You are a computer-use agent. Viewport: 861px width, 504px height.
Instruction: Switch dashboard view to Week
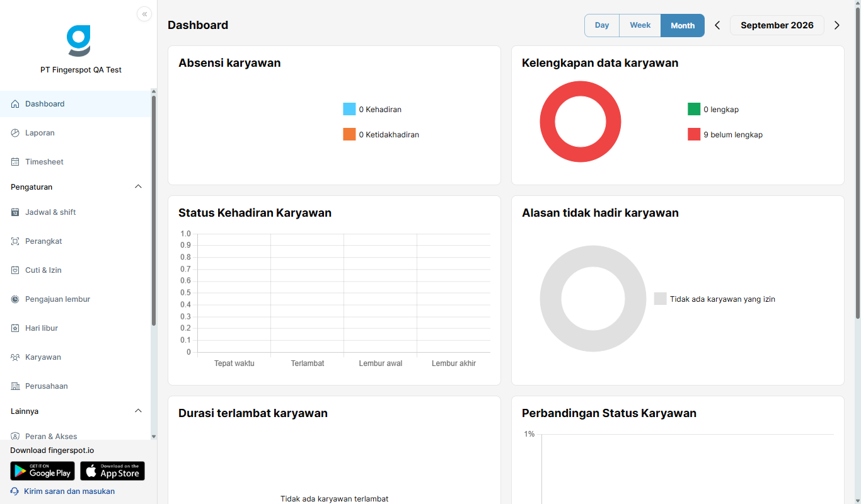640,25
